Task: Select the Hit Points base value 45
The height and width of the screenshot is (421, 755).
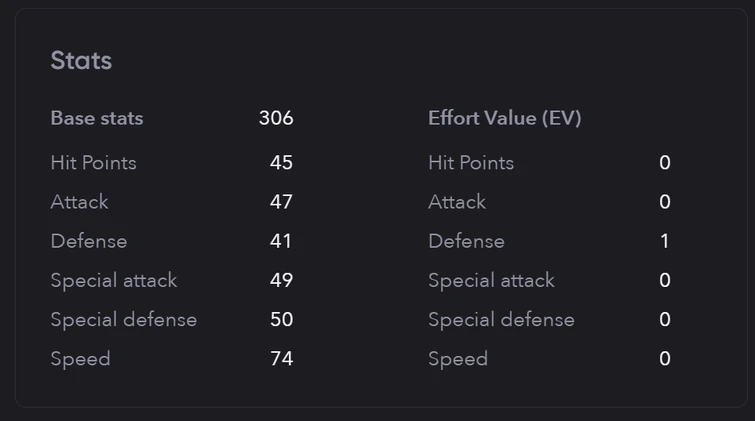Action: tap(281, 162)
